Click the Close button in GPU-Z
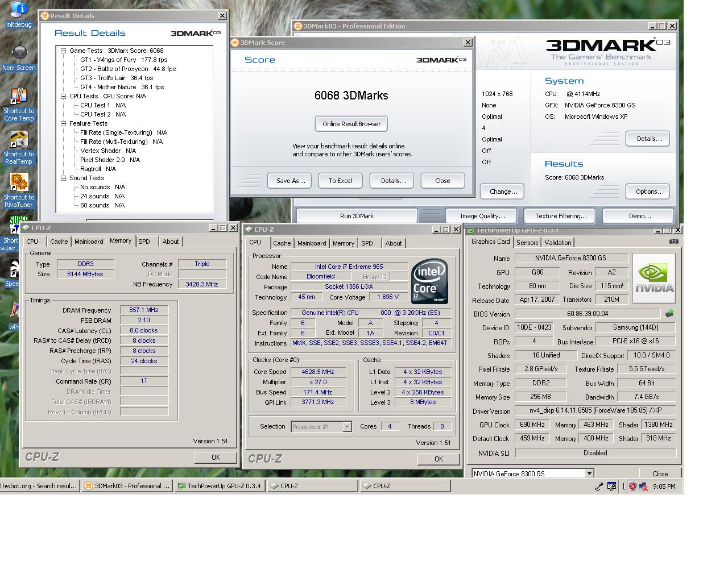 point(660,473)
